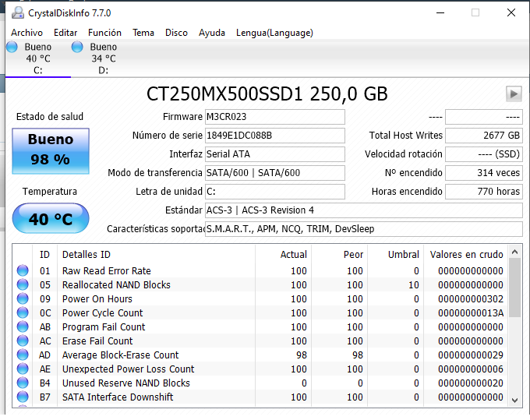Click the CrystalDiskInfo app icon in title bar
Viewport: 530px width, 420px height.
coord(18,12)
